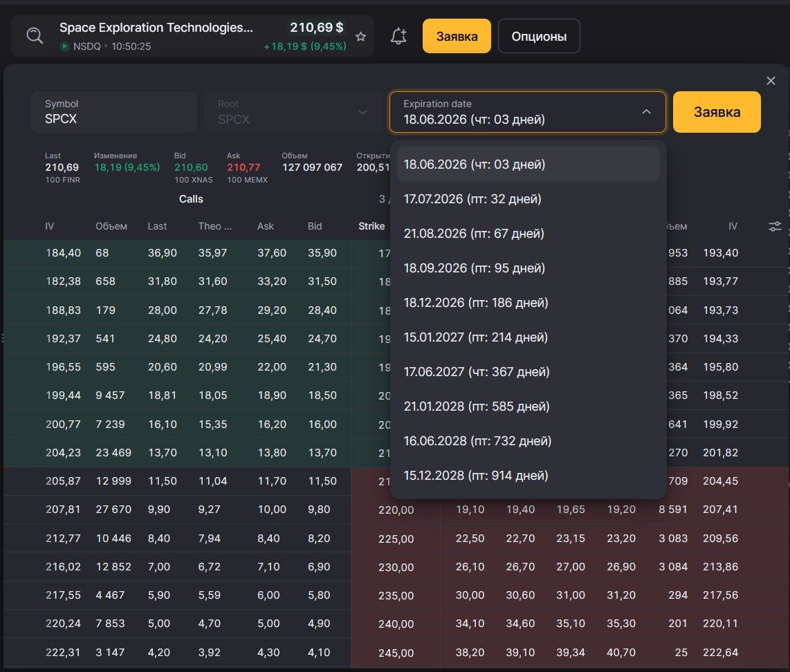Screen dimensions: 790x672
Task: Click Bid quote value 210,60
Action: 191,167
